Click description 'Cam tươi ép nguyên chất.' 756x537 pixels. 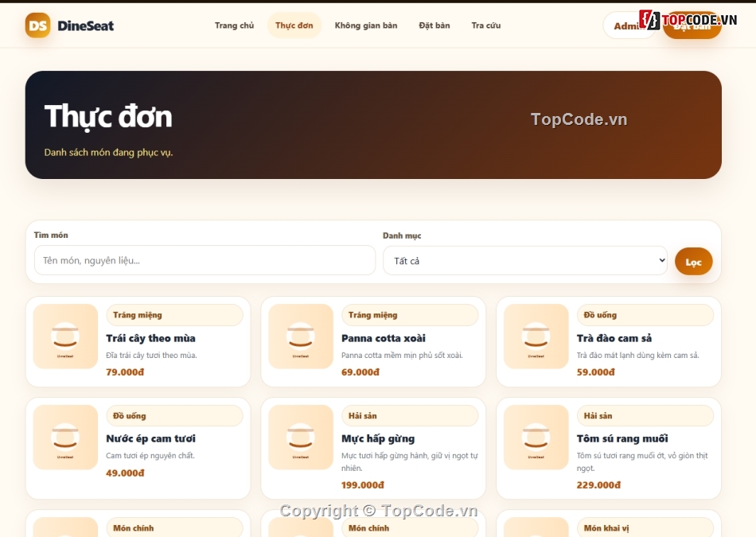coord(150,456)
